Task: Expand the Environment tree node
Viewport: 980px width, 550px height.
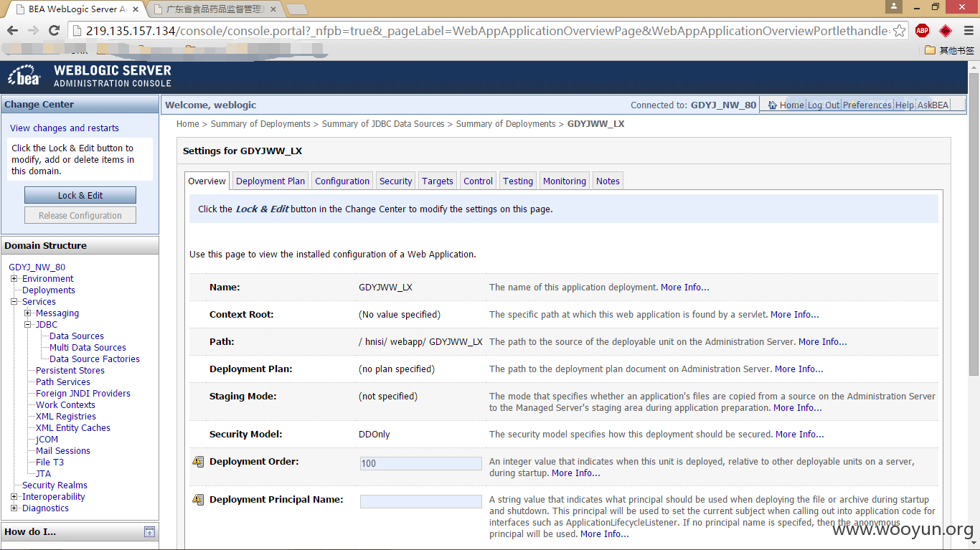Action: [x=14, y=279]
